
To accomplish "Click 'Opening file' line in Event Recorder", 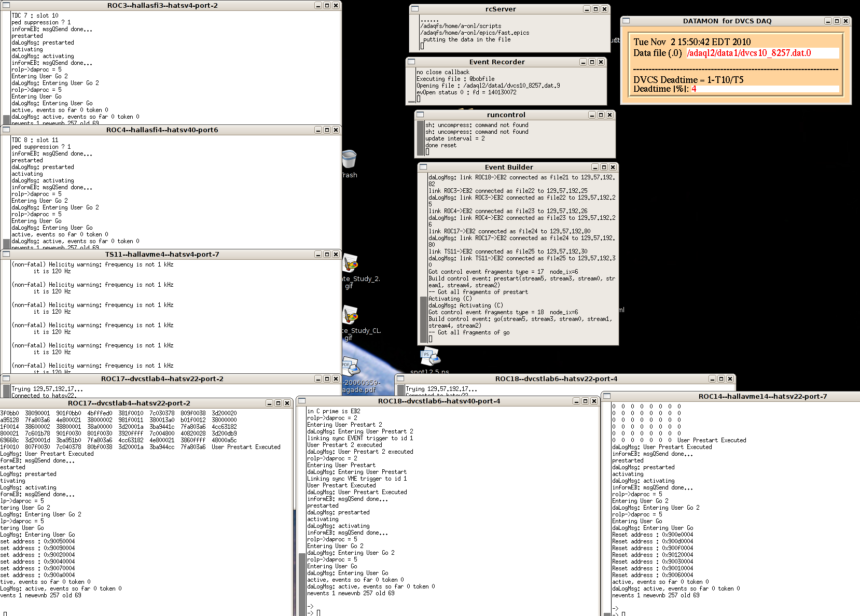I will [x=488, y=86].
